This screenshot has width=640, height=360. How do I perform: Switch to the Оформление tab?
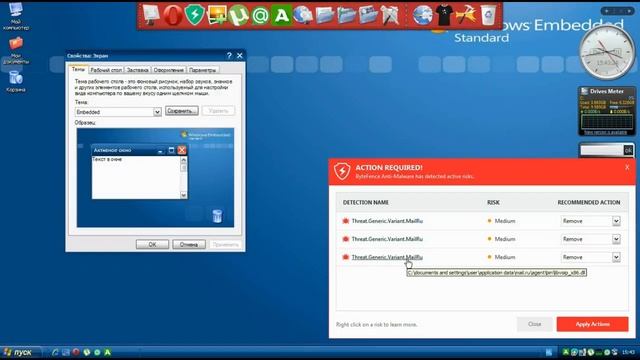[x=169, y=70]
